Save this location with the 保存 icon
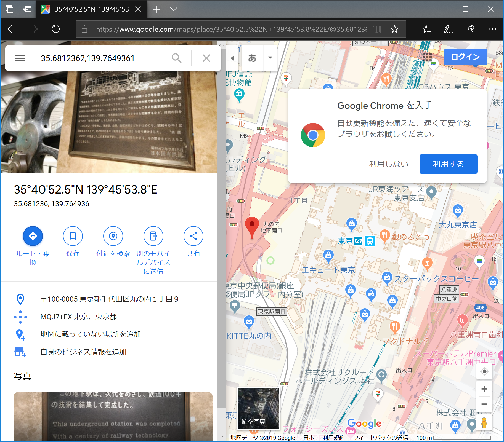This screenshot has height=442, width=504. (73, 236)
